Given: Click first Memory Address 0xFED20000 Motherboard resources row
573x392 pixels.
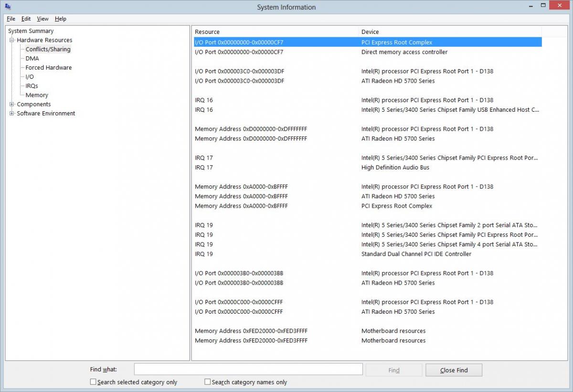Looking at the screenshot, I should [367, 331].
